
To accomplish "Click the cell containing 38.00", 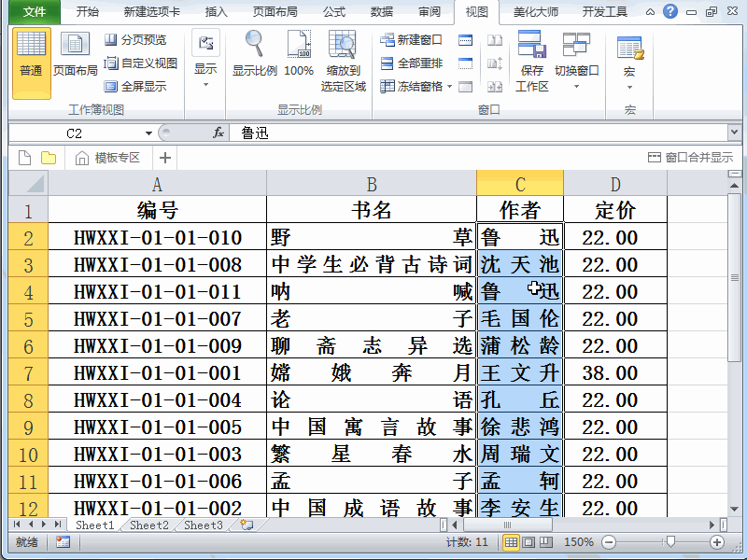I will [x=615, y=372].
